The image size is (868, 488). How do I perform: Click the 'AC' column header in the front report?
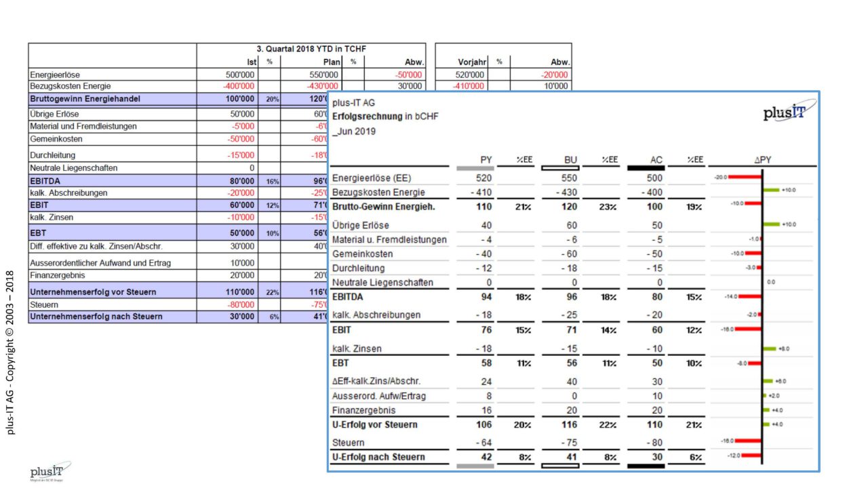point(656,160)
